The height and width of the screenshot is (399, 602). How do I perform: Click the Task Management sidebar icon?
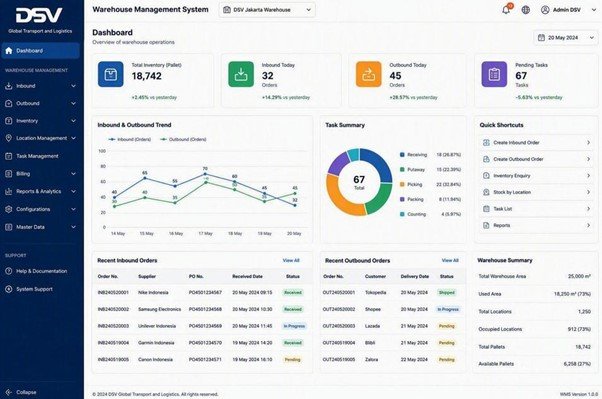click(x=8, y=156)
